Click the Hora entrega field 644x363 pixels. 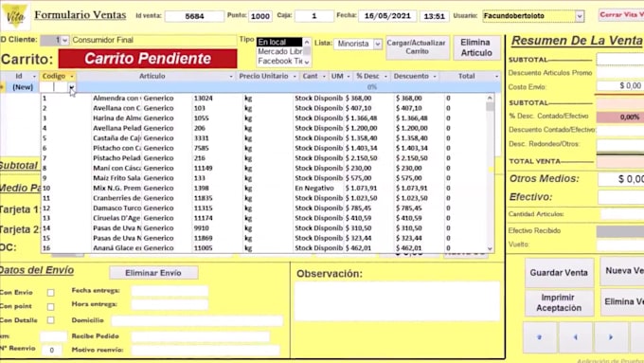click(x=170, y=304)
